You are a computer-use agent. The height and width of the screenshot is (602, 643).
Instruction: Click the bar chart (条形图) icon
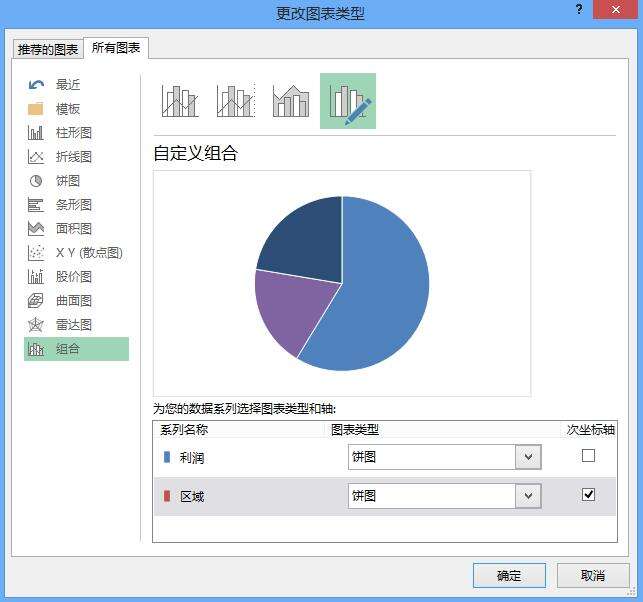click(36, 205)
